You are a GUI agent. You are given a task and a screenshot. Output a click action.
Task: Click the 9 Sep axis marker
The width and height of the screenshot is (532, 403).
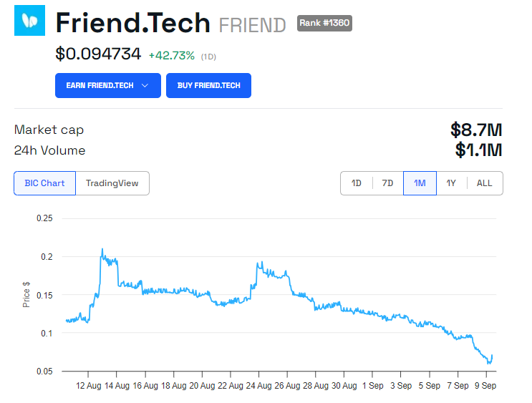[485, 386]
